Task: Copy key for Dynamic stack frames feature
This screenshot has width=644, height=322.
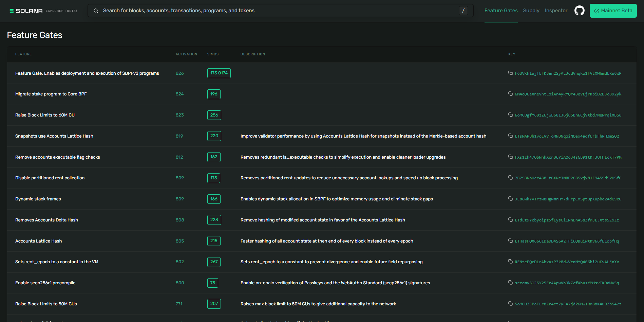Action: [510, 199]
